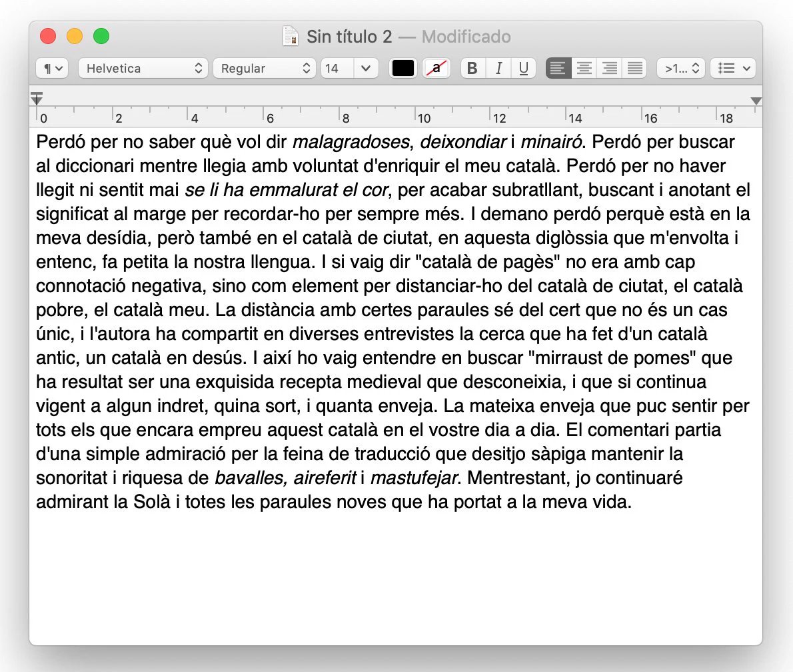Click the italic word malagradoses

coord(351,142)
